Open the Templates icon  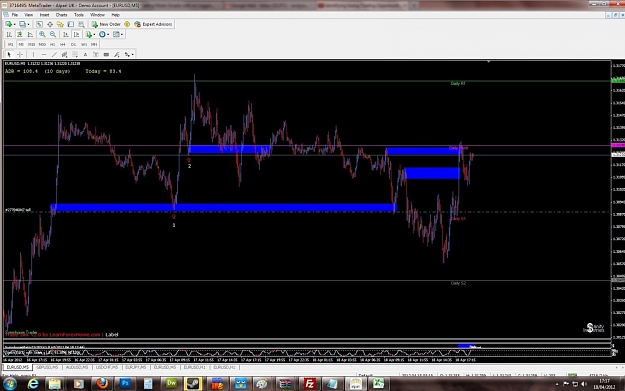coord(116,34)
